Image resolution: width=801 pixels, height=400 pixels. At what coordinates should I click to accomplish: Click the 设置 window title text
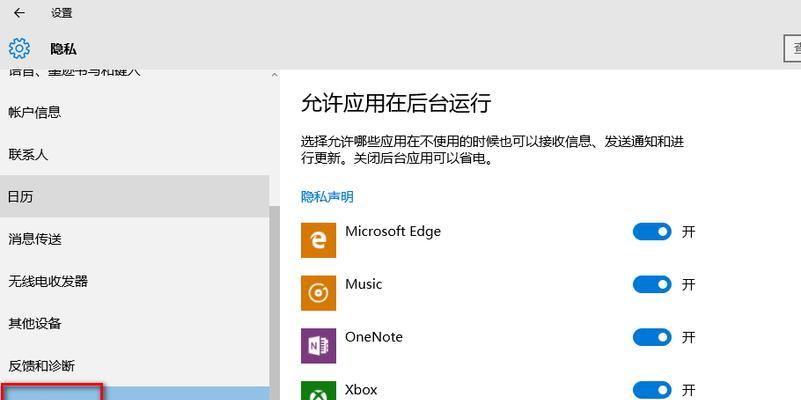pos(61,13)
